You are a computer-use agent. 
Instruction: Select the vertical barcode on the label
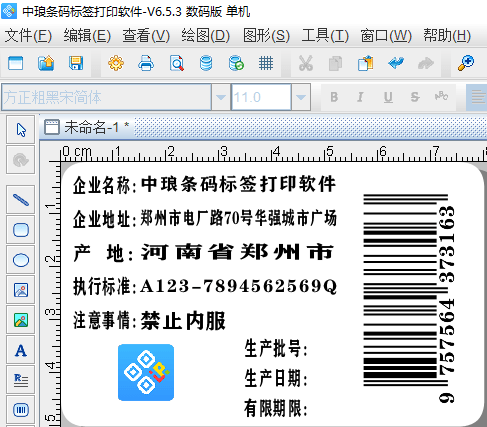(409, 299)
